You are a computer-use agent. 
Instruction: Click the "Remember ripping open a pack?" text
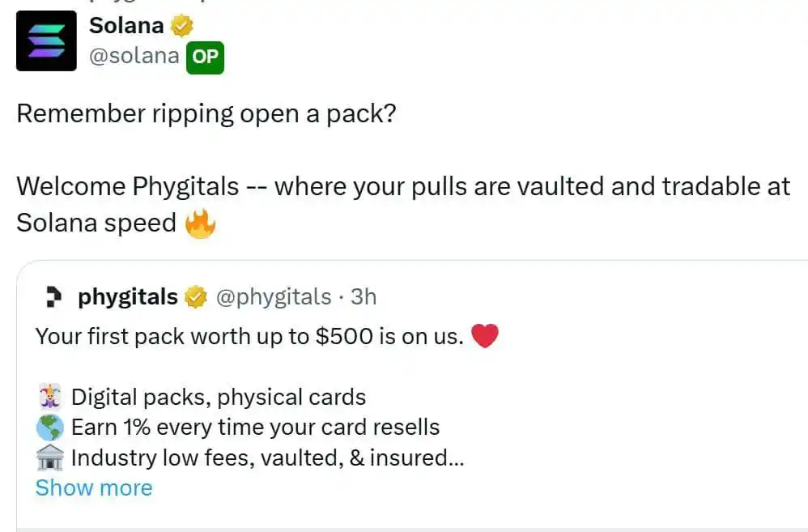click(206, 113)
